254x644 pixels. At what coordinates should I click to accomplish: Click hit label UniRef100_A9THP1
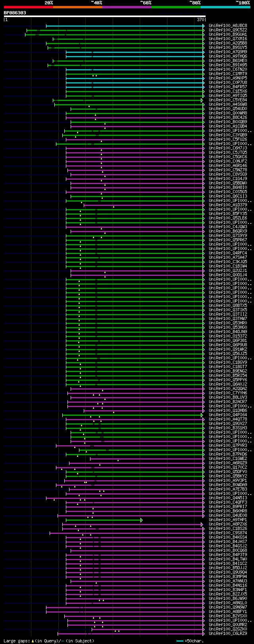pos(228,520)
